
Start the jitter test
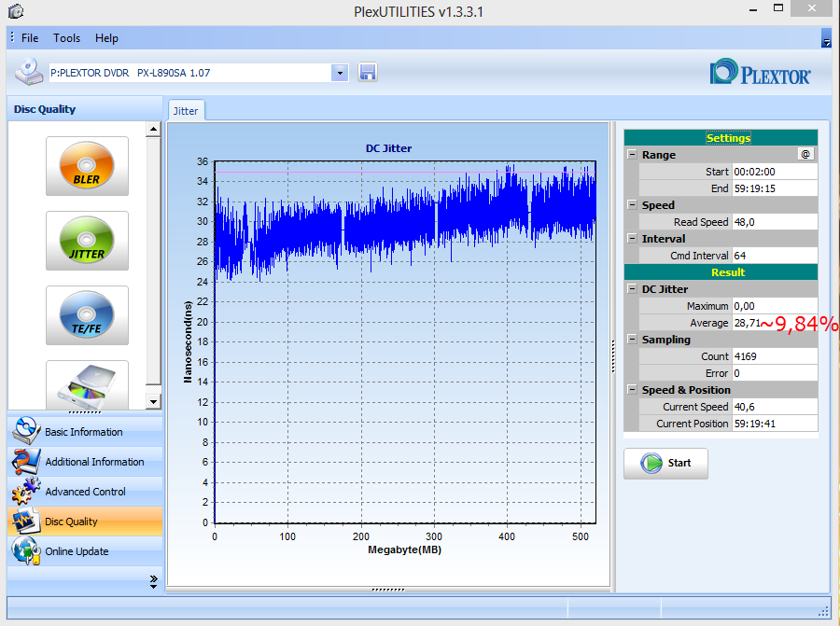point(665,464)
